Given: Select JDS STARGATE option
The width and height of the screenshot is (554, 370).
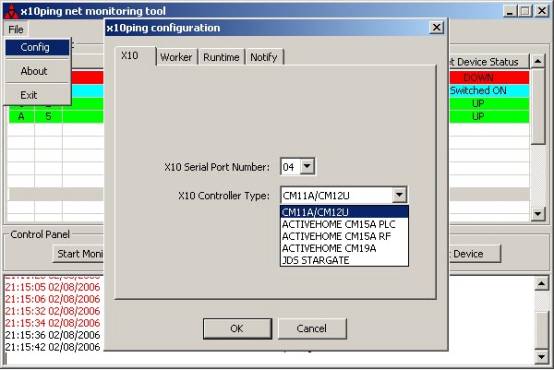Looking at the screenshot, I should tap(344, 260).
